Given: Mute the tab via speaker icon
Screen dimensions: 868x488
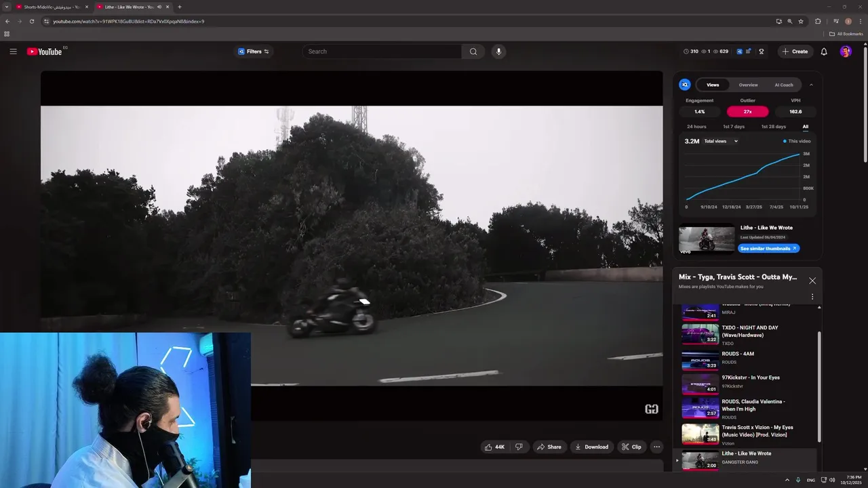Looking at the screenshot, I should (159, 7).
